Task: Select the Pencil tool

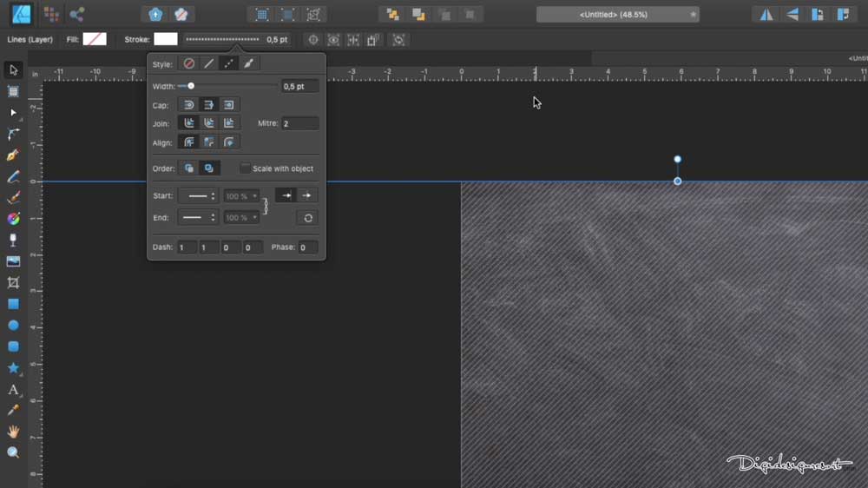Action: [13, 176]
